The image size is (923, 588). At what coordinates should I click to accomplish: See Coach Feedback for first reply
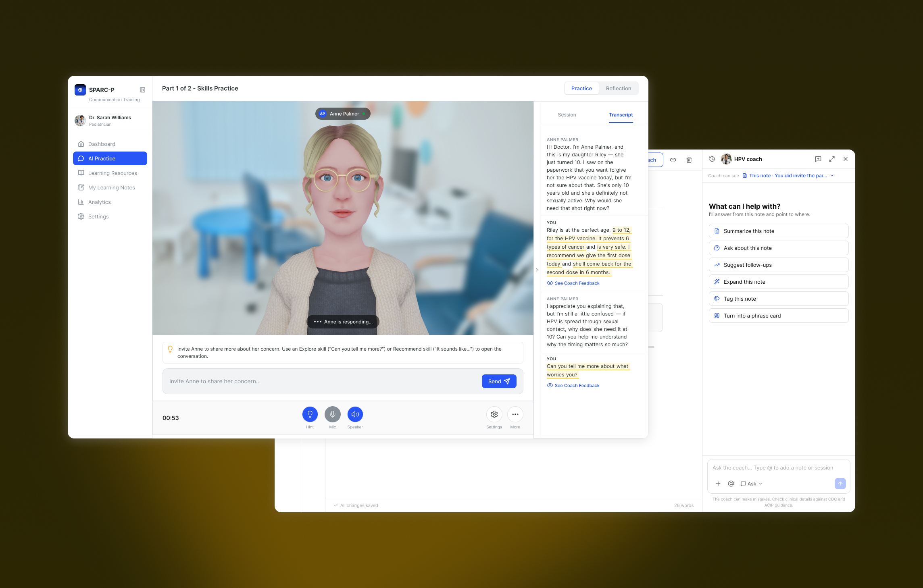pyautogui.click(x=573, y=283)
